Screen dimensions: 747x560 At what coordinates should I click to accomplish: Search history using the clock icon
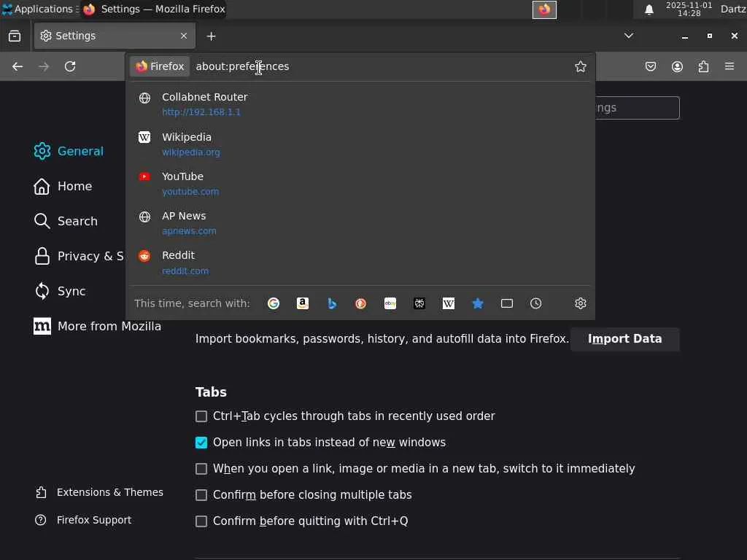(x=536, y=303)
